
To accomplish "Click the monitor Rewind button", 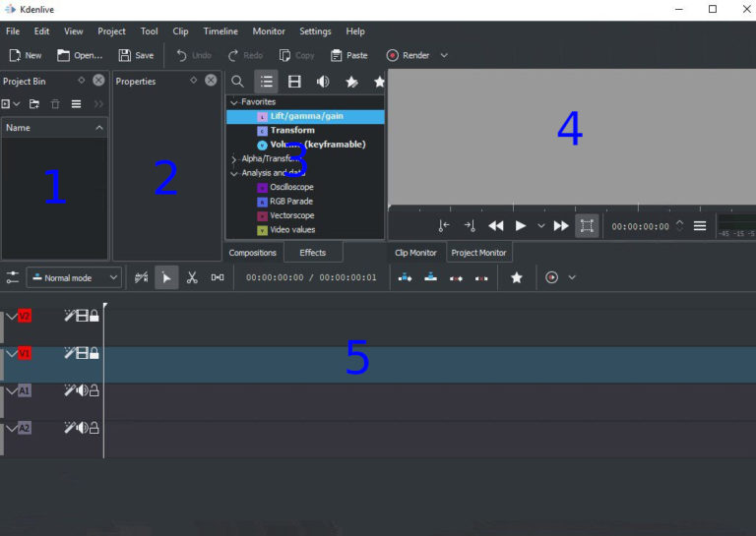I will pyautogui.click(x=496, y=226).
